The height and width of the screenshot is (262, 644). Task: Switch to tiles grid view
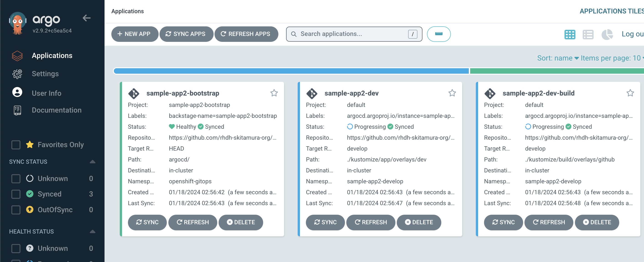click(569, 34)
